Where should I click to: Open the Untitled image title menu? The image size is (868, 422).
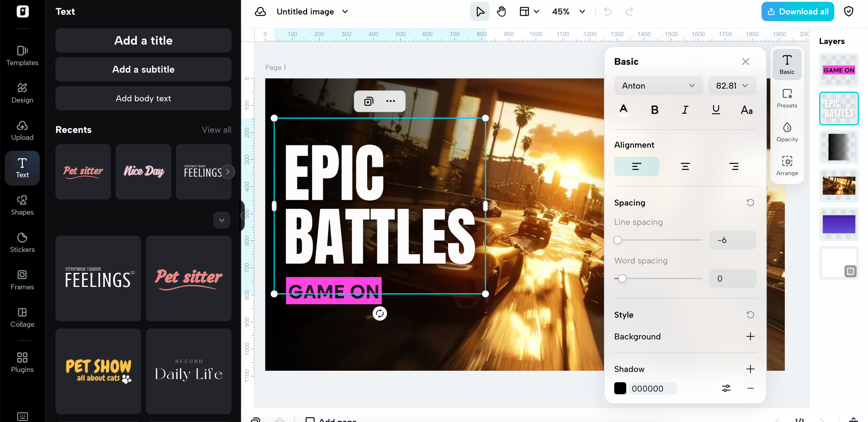point(312,11)
